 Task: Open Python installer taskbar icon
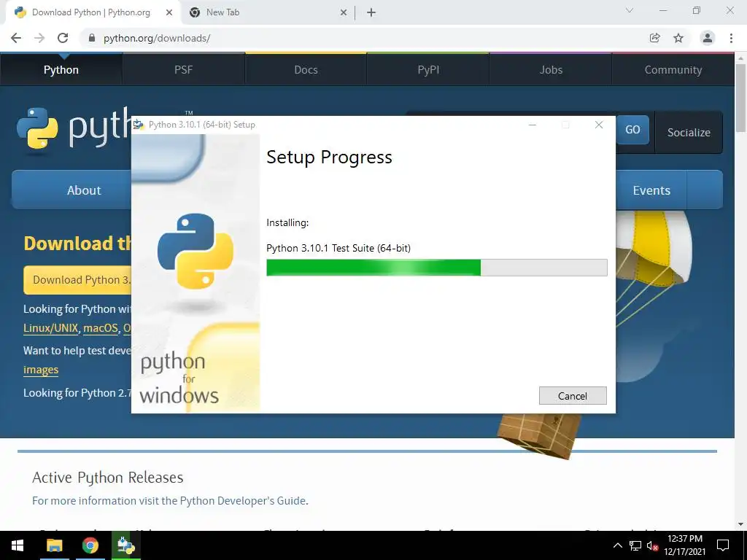point(126,545)
